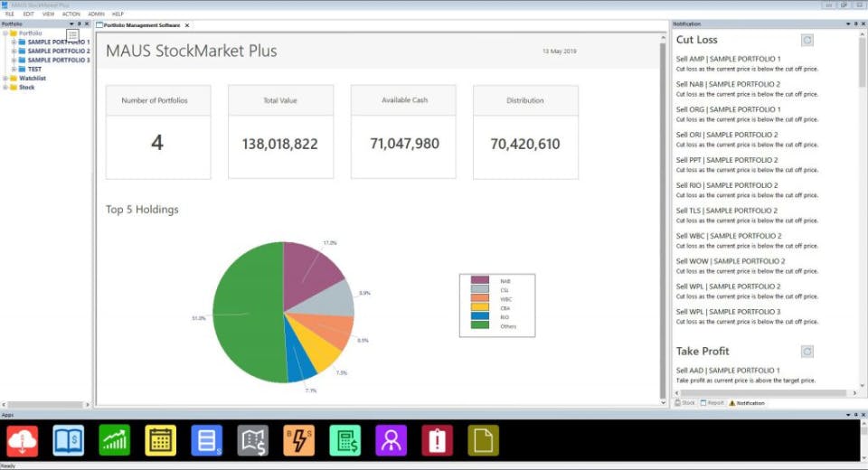
Task: Click the Notification panel horizontal scrollbar
Action: tap(765, 393)
